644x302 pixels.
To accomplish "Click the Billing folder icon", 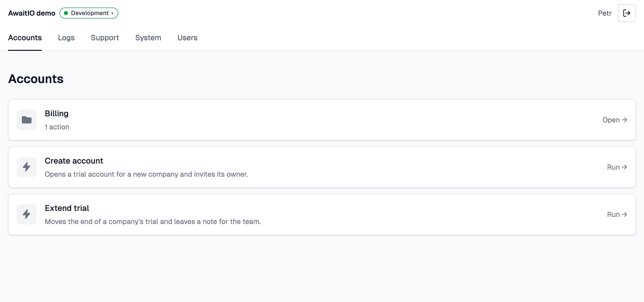I will [27, 120].
